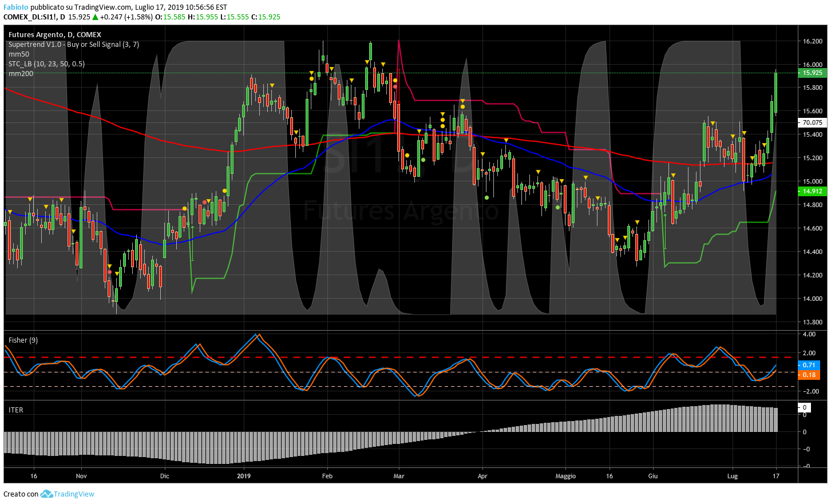Click the 2019 date axis label
Image resolution: width=831 pixels, height=504 pixels.
244,476
